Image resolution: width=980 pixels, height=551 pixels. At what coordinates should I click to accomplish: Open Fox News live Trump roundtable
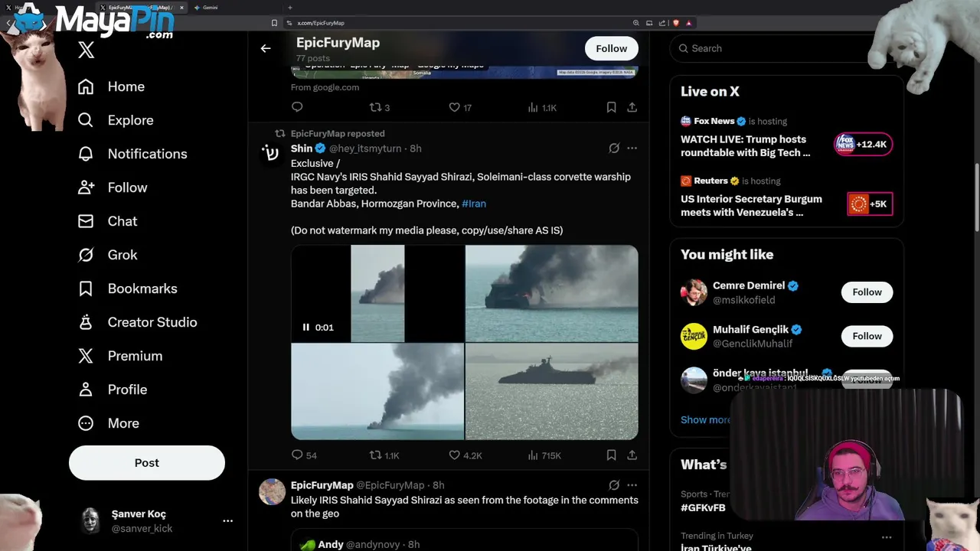click(x=786, y=138)
